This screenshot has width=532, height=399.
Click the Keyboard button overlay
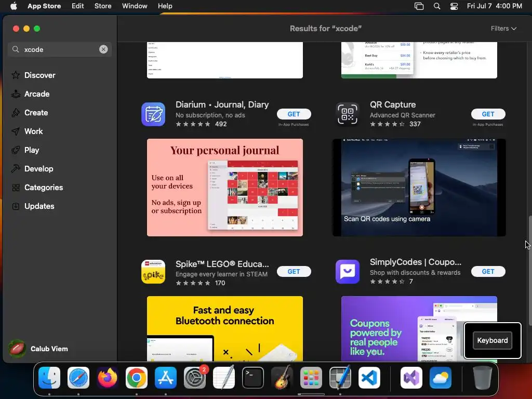coord(493,340)
